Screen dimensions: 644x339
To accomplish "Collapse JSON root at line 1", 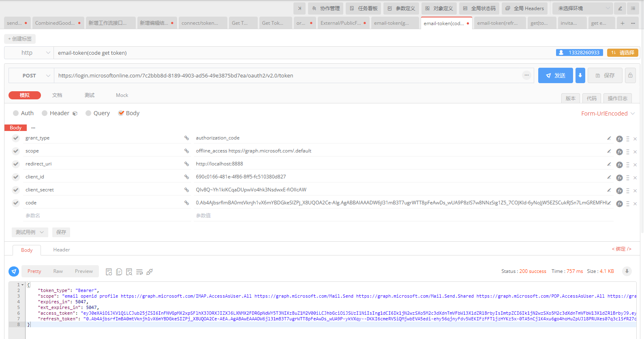I will [22, 285].
